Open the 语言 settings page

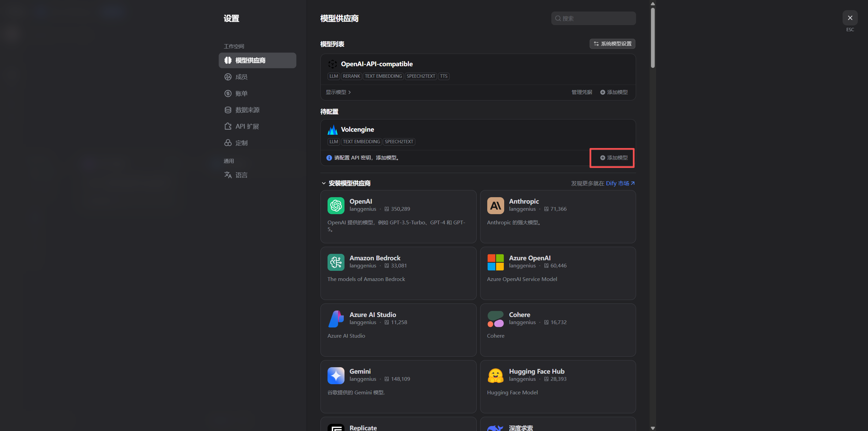click(x=241, y=175)
